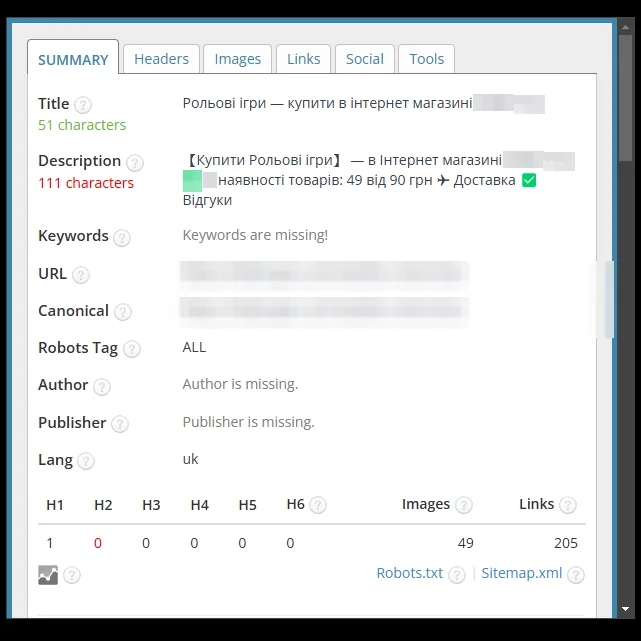641x641 pixels.
Task: Click the '111 characters' description length text
Action: tap(86, 183)
